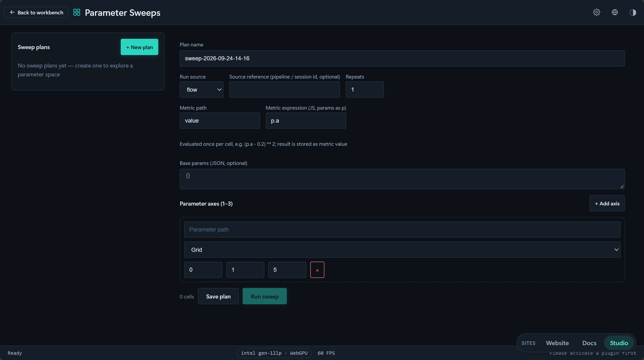Image resolution: width=644 pixels, height=360 pixels.
Task: Click the 'No sweep plans yet' message
Action: (75, 70)
